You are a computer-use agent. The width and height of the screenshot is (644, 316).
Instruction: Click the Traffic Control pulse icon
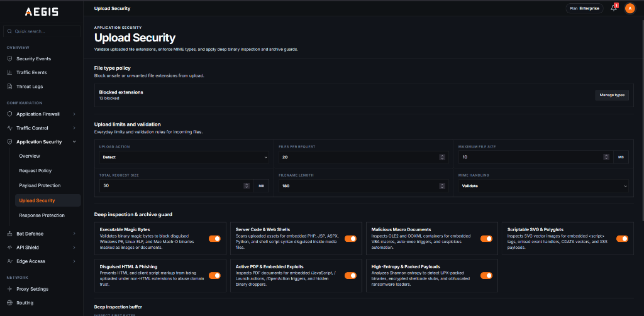click(9, 128)
